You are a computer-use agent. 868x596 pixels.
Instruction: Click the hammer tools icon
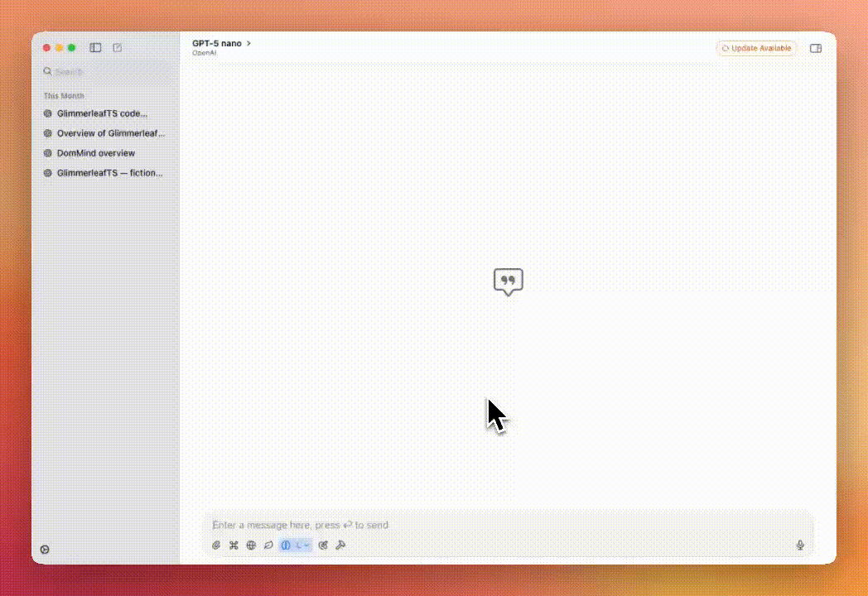tap(340, 545)
